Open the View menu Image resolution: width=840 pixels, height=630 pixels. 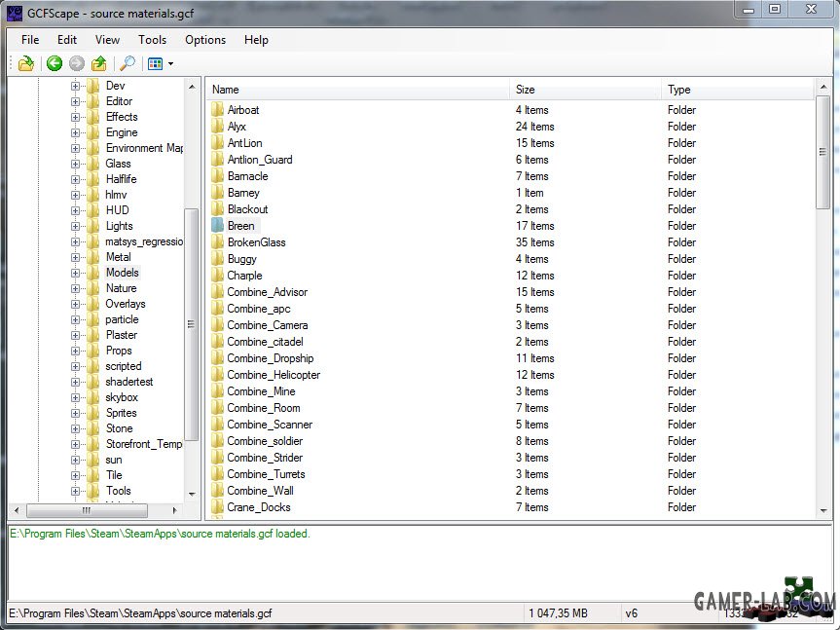(x=107, y=40)
